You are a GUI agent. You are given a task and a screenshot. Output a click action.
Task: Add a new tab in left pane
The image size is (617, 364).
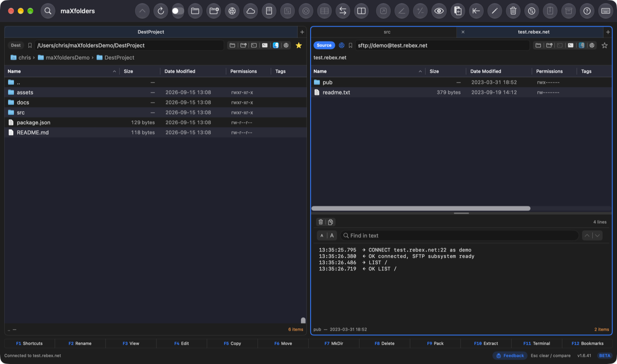[302, 32]
